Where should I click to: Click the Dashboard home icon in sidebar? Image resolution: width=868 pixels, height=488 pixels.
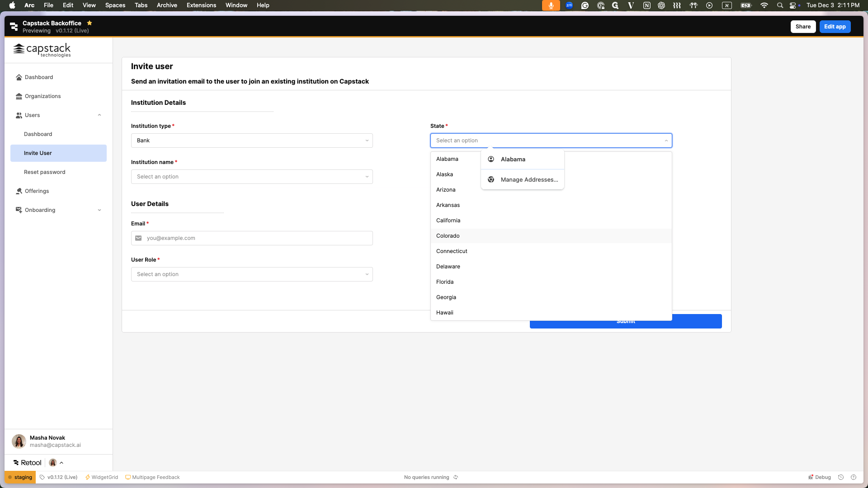point(19,77)
